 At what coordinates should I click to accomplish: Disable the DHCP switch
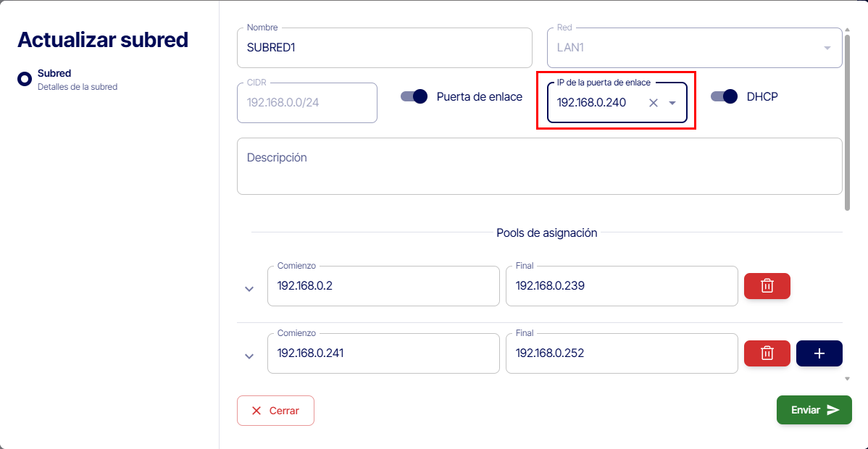click(724, 96)
